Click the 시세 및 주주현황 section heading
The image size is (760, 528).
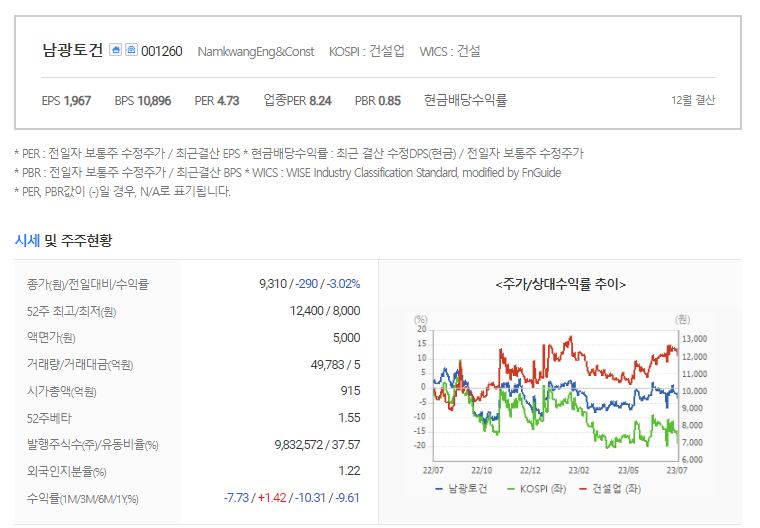tap(63, 240)
